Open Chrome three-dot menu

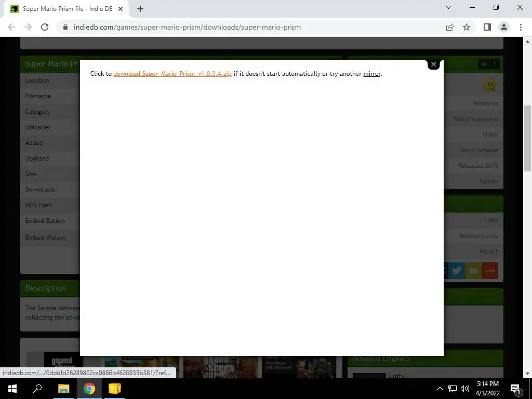[521, 27]
